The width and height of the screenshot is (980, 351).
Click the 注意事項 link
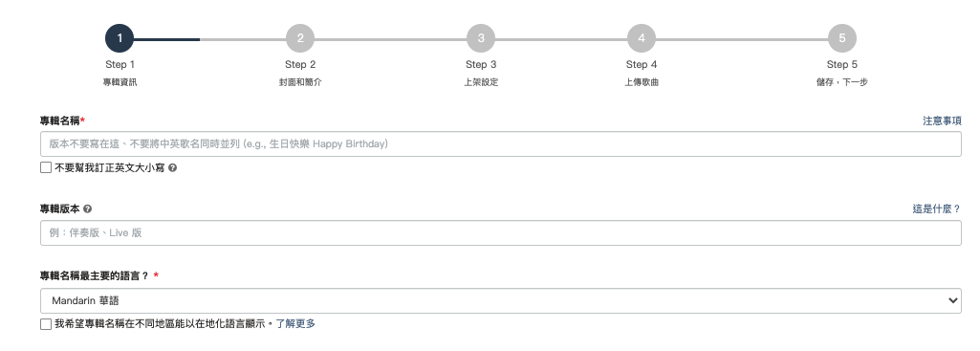[x=942, y=121]
